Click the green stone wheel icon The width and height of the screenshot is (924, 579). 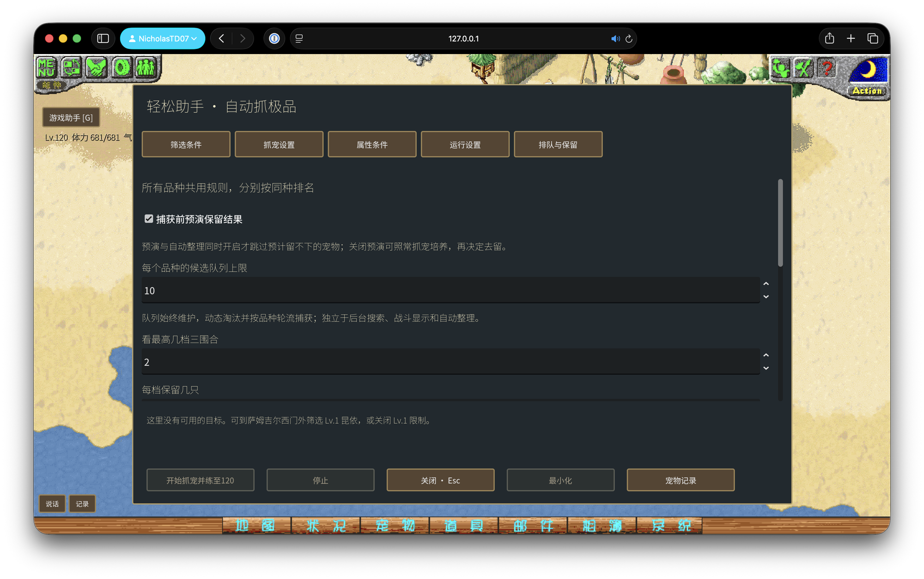121,67
